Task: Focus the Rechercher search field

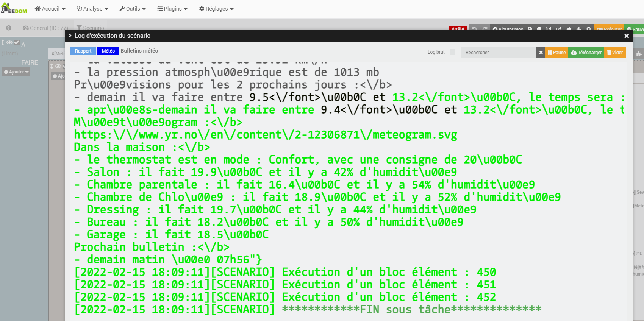Action: (x=499, y=52)
